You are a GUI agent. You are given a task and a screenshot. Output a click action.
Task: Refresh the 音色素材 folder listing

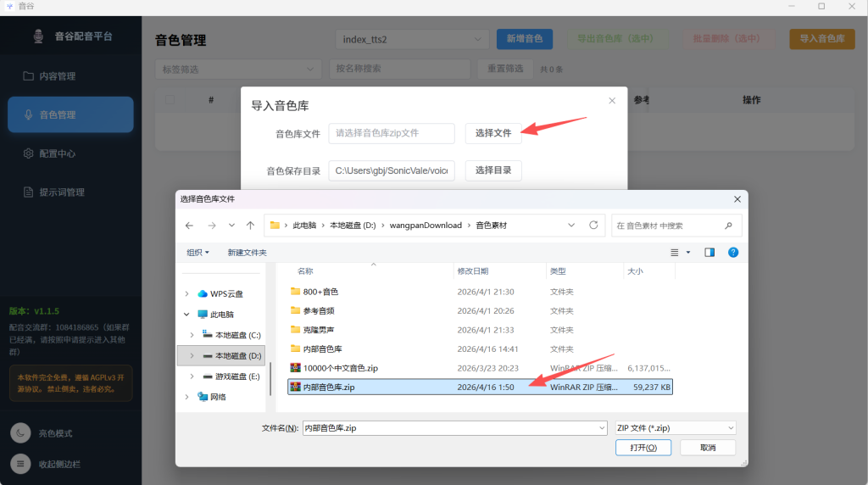[x=593, y=225]
